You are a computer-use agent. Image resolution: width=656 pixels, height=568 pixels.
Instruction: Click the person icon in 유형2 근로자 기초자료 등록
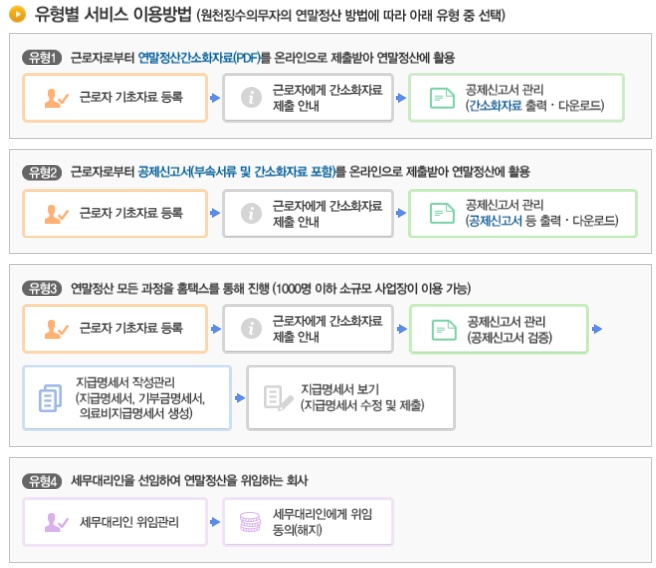click(x=56, y=213)
